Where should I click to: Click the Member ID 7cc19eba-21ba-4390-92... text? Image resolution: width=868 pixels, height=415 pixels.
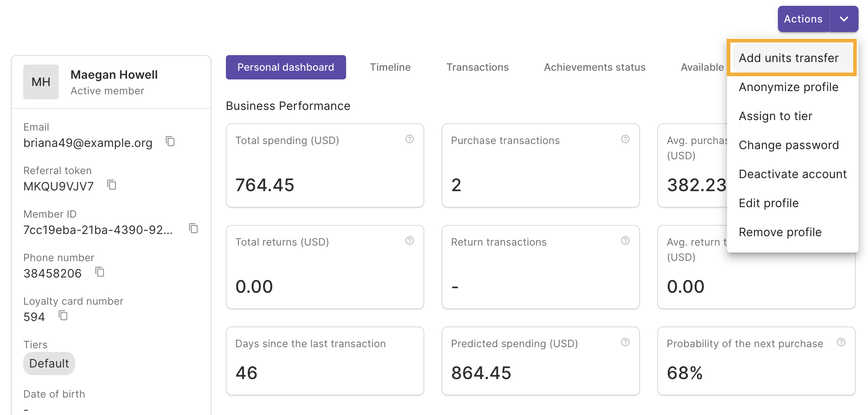(x=98, y=230)
